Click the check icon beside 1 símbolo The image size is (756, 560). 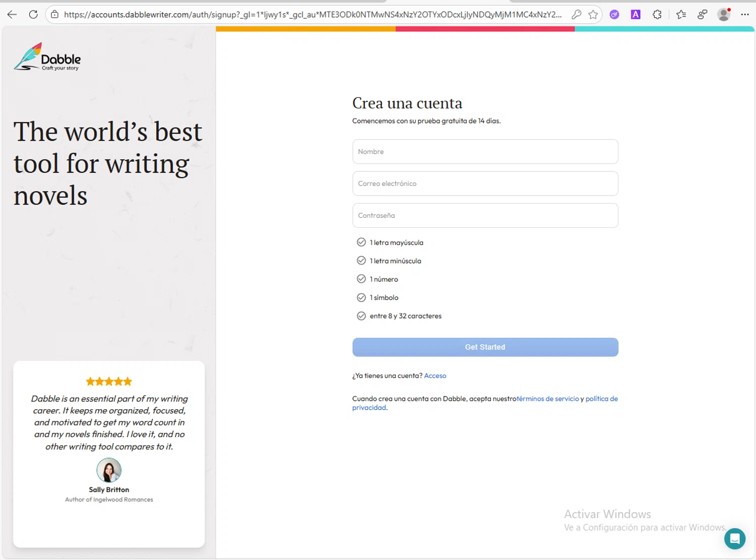coord(361,297)
